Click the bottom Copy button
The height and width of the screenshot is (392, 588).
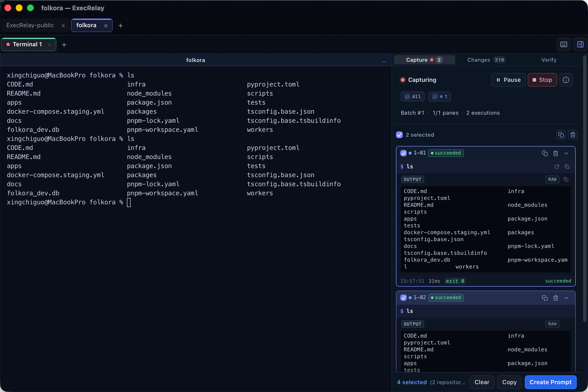509,382
